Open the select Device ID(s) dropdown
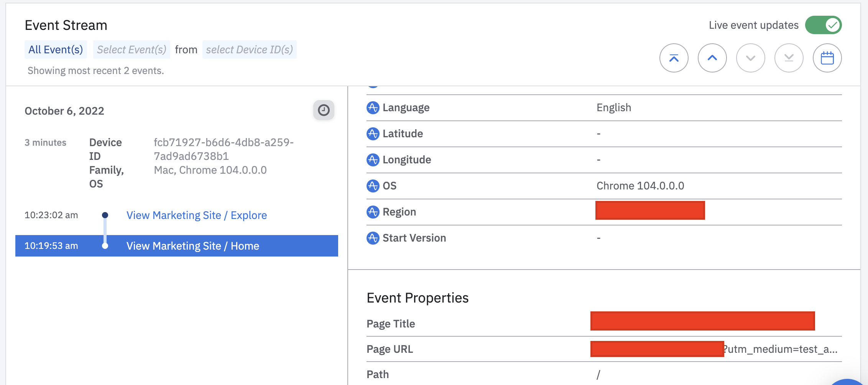The height and width of the screenshot is (385, 868). point(249,49)
